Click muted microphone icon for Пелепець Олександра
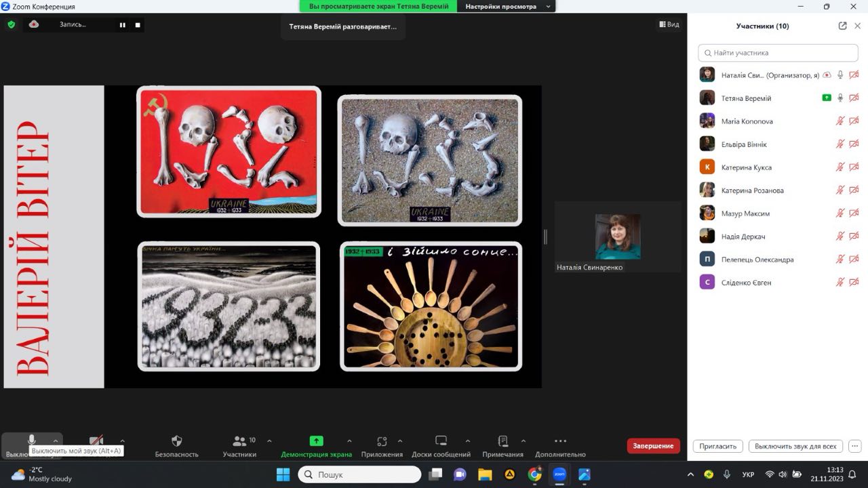Screen dimensions: 868x488 [840, 260]
